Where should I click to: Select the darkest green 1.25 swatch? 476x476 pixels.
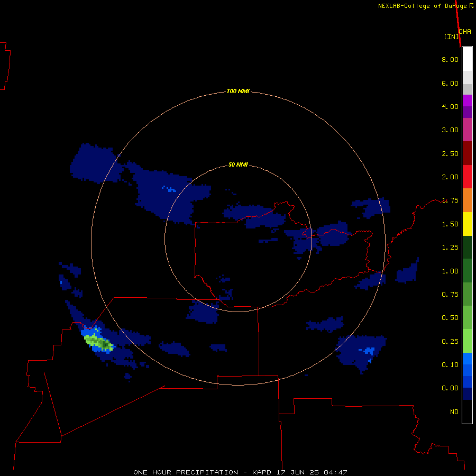click(467, 247)
